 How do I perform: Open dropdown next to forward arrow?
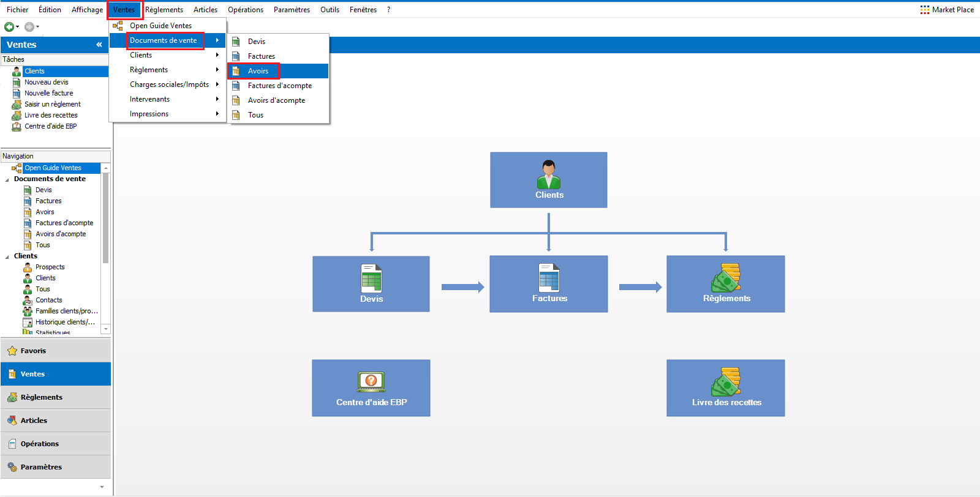click(37, 27)
